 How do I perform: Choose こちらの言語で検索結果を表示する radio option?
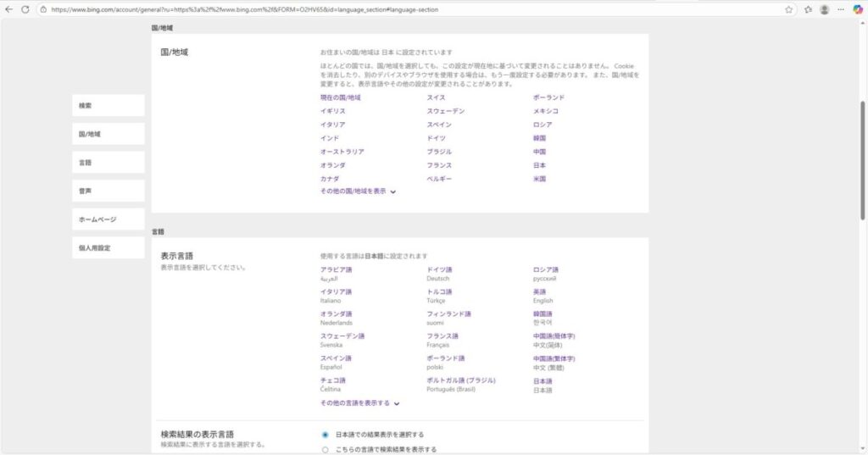(x=325, y=450)
